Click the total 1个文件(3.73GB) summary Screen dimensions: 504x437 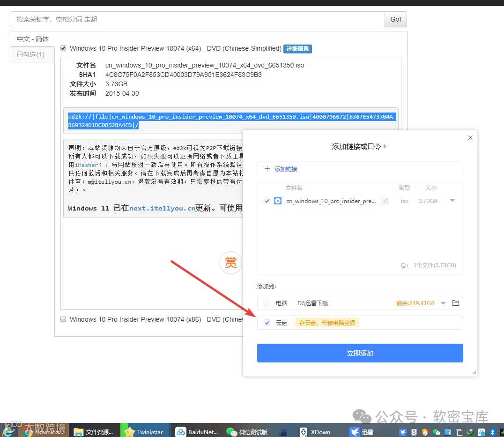(x=435, y=265)
